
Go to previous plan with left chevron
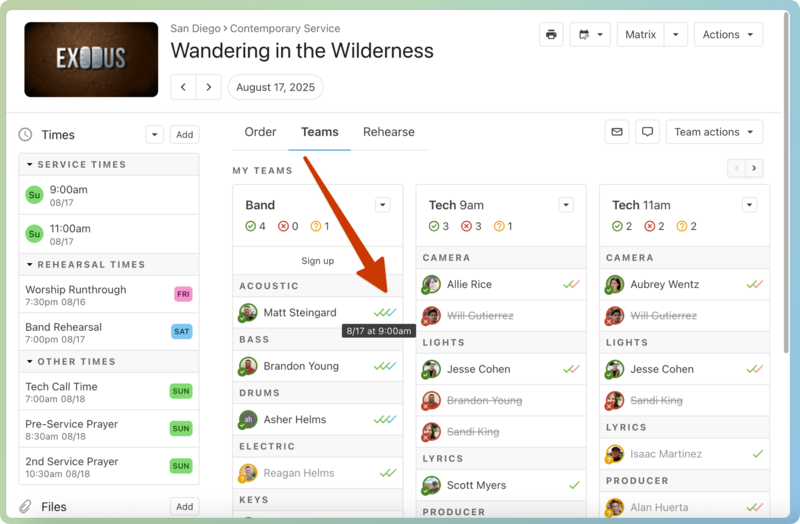pos(183,87)
